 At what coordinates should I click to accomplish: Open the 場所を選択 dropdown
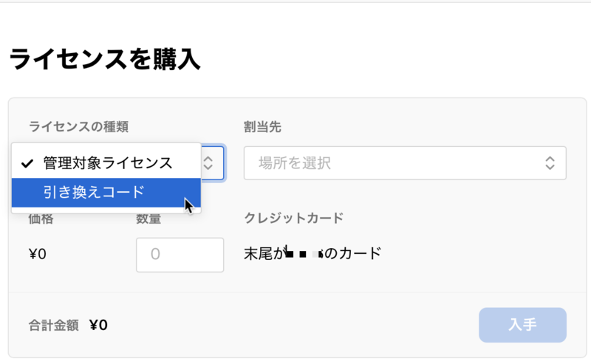[405, 163]
